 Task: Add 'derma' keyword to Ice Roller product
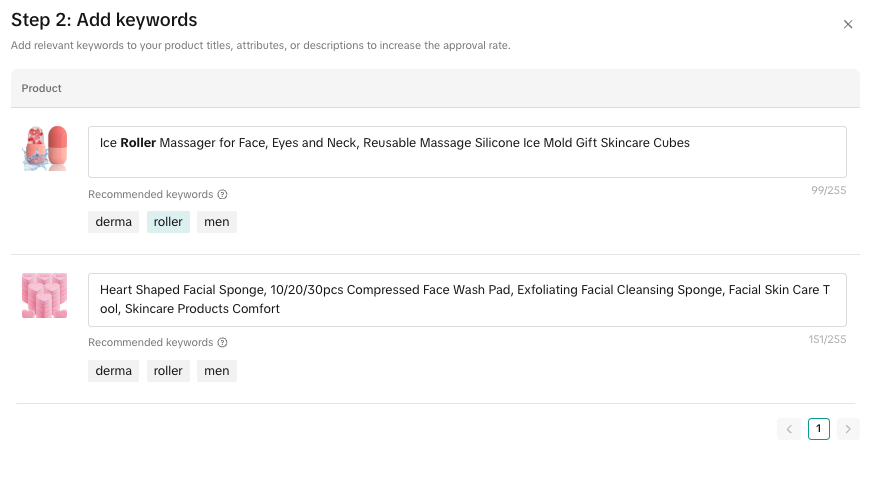pyautogui.click(x=114, y=222)
